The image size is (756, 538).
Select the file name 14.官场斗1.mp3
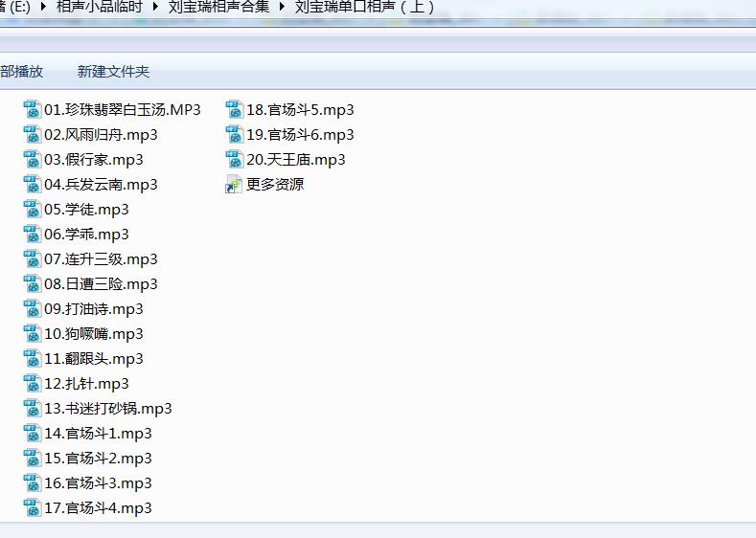(98, 434)
